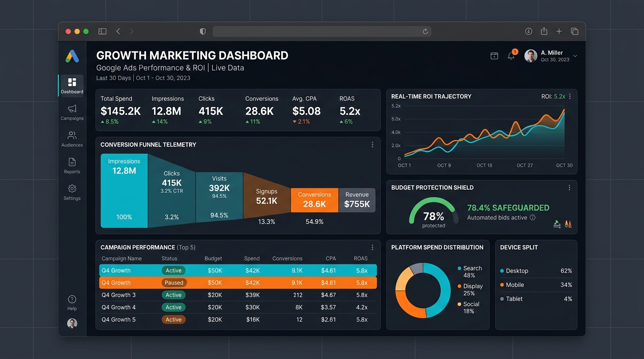Select the Signups 52.1K funnel stage
This screenshot has height=359, width=644.
(267, 196)
